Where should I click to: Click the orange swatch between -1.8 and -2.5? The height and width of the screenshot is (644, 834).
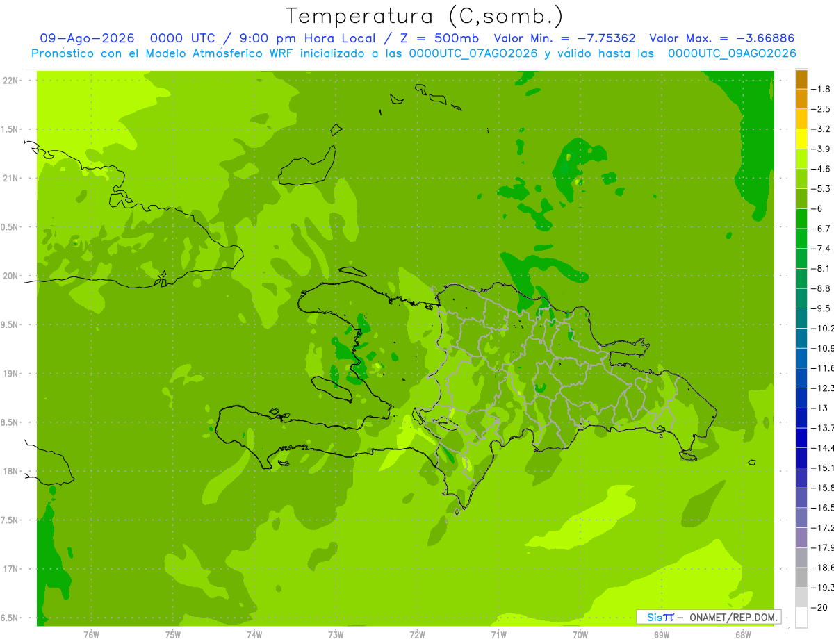point(801,99)
